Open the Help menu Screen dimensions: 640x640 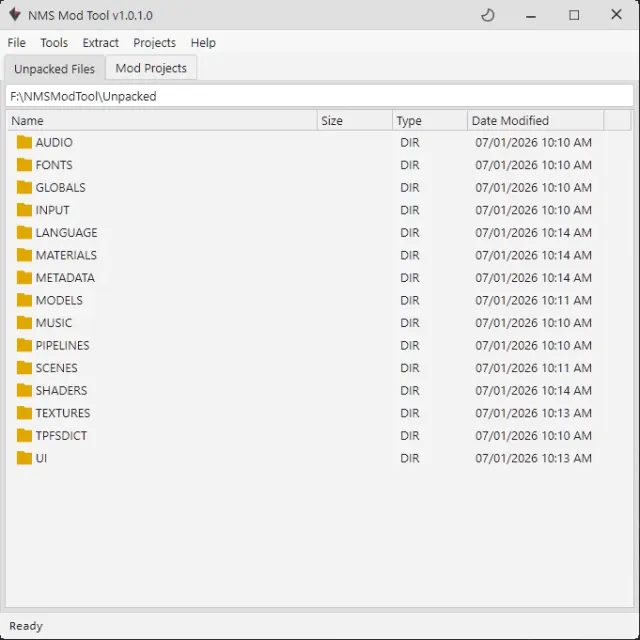coord(203,42)
